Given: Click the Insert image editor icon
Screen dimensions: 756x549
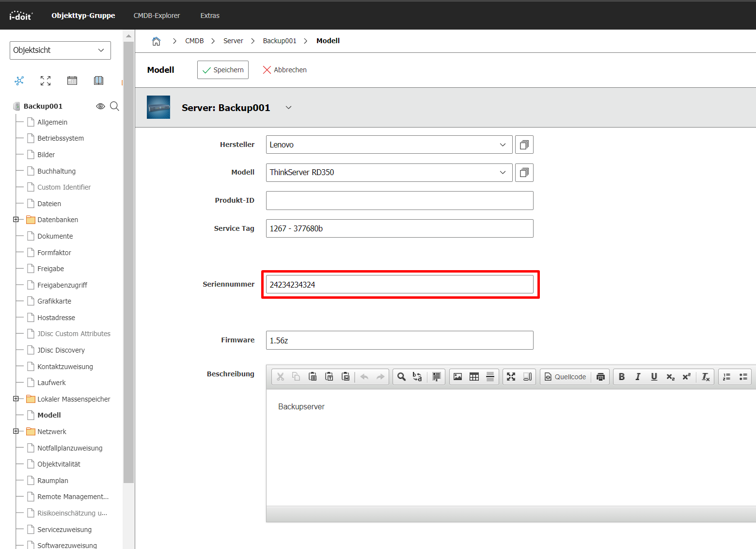Looking at the screenshot, I should (x=457, y=377).
